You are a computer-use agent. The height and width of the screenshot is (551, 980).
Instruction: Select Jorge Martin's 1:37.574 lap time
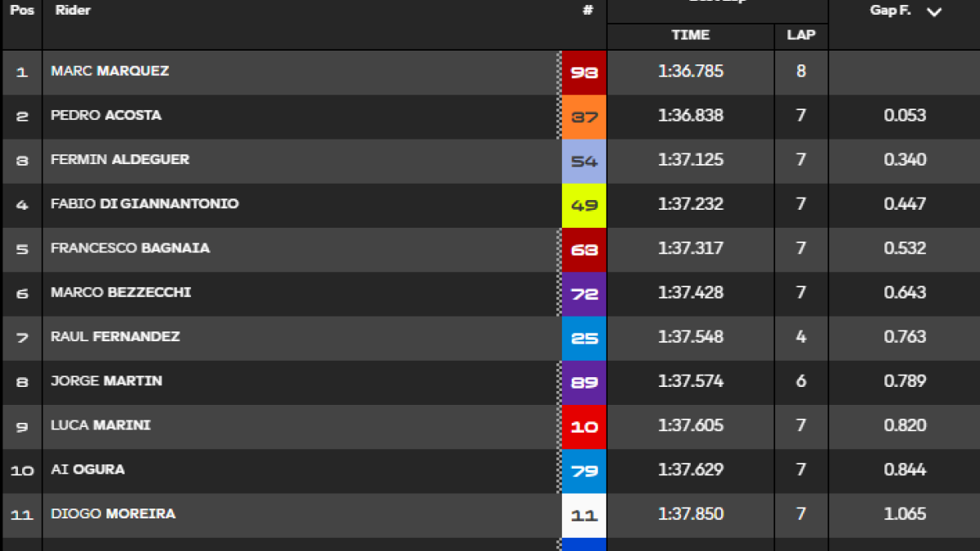click(x=691, y=381)
